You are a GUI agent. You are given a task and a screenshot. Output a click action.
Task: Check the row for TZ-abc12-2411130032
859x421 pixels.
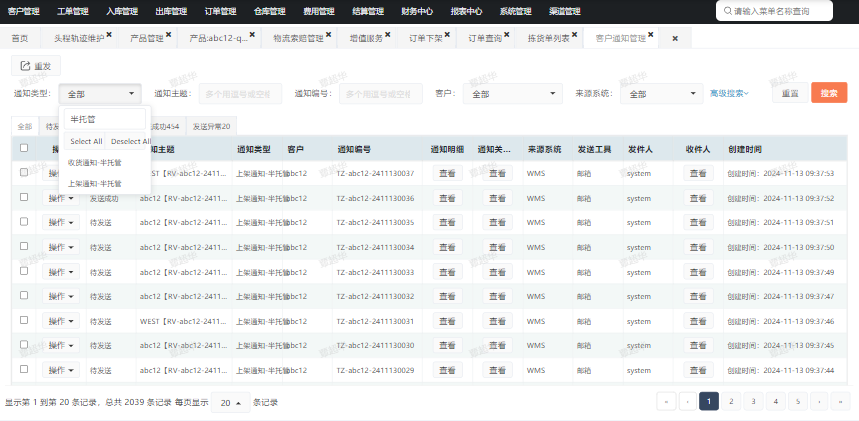click(24, 295)
